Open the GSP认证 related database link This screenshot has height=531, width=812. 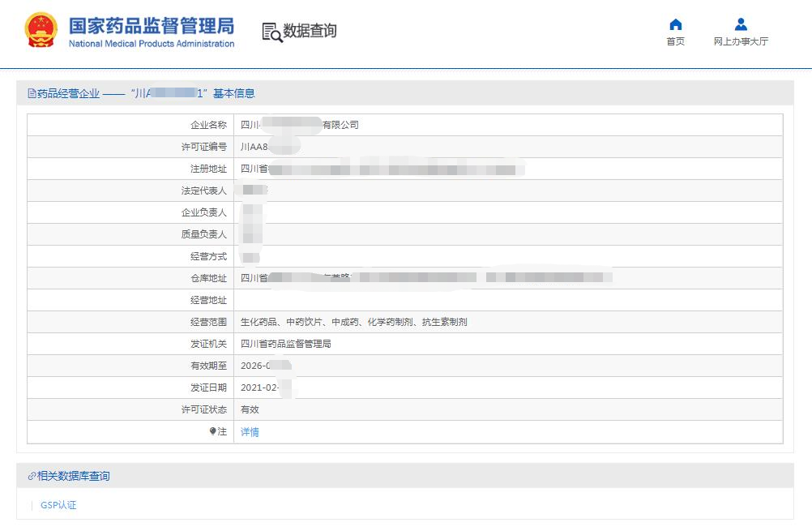click(58, 505)
